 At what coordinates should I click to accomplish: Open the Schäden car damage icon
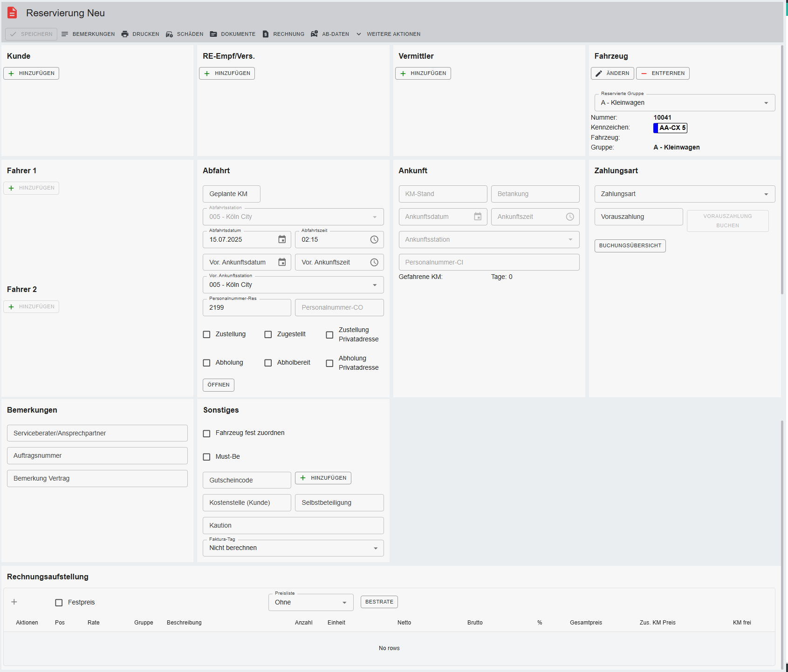(x=169, y=34)
